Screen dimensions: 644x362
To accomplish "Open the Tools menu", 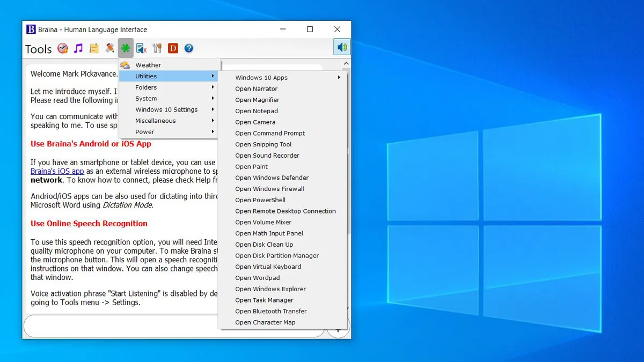I will [x=37, y=49].
